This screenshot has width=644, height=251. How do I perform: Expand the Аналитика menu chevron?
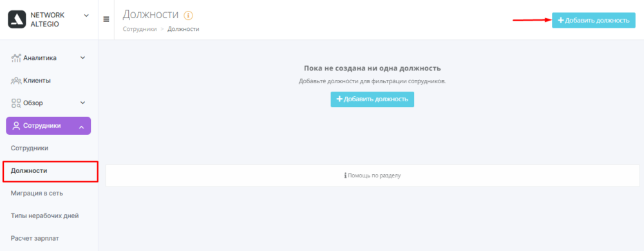click(82, 58)
